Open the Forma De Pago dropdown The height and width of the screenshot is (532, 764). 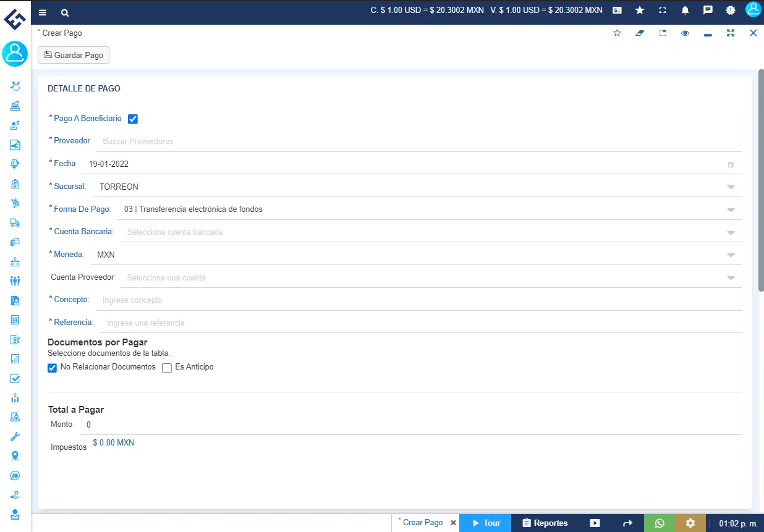731,210
